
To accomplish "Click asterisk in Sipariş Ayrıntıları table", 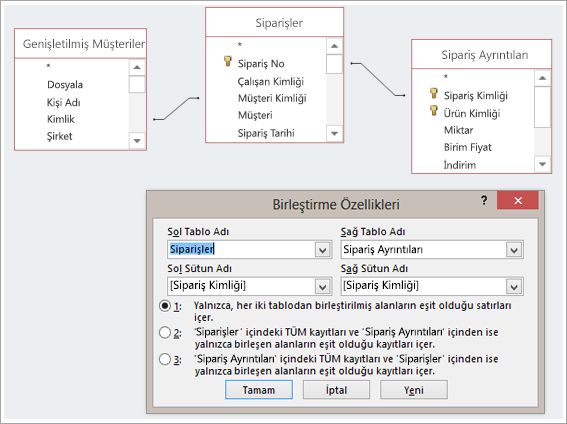I will 446,77.
